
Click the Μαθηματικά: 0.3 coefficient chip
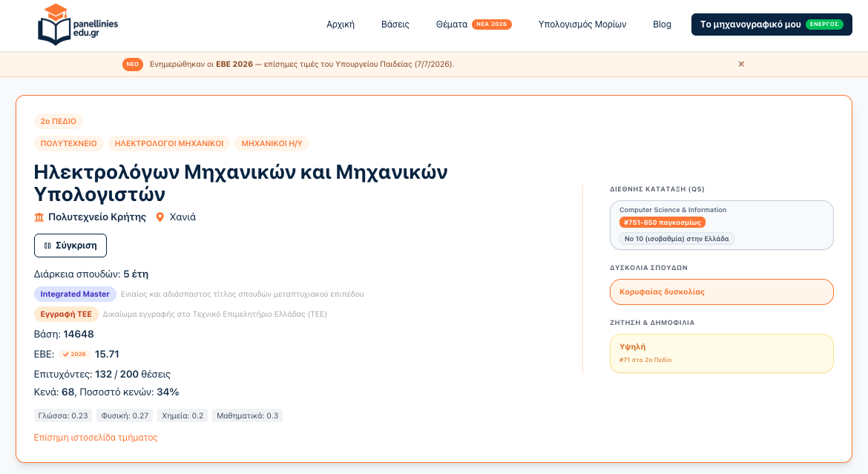click(x=248, y=416)
